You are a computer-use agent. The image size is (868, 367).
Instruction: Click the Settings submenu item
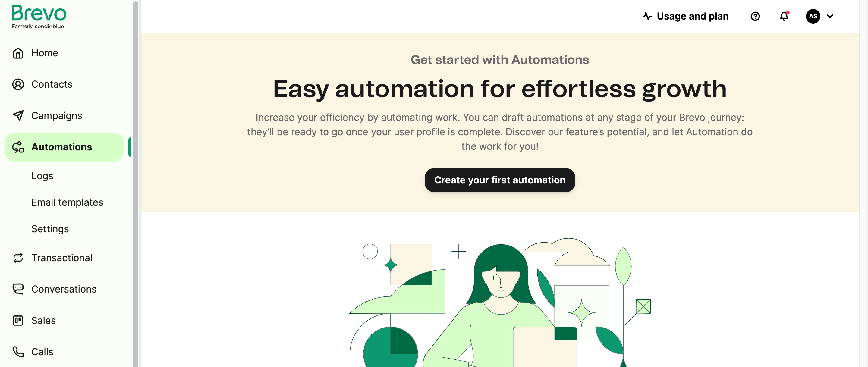[x=50, y=228]
